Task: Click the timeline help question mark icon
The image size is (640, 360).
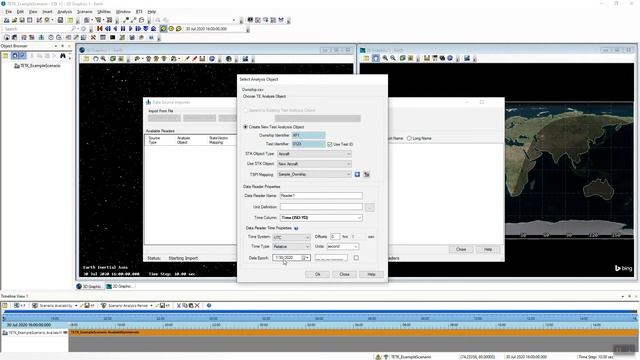Action: pyautogui.click(x=209, y=305)
